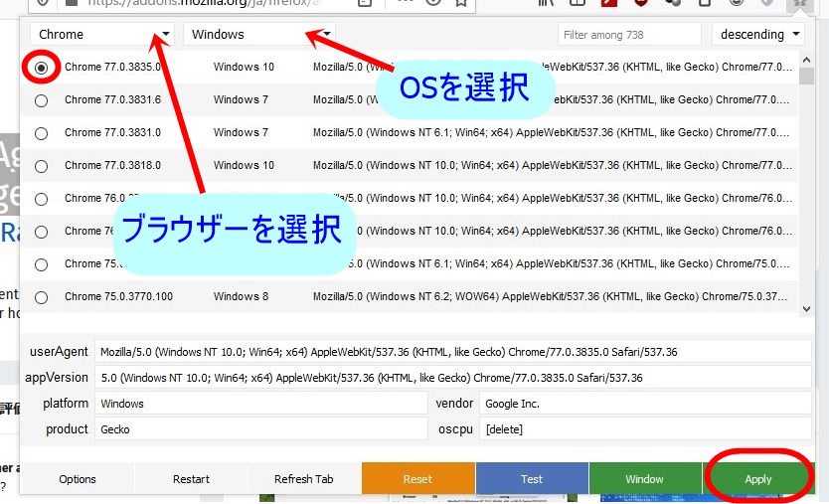Click the 'product' field label
The width and height of the screenshot is (829, 504).
(67, 429)
